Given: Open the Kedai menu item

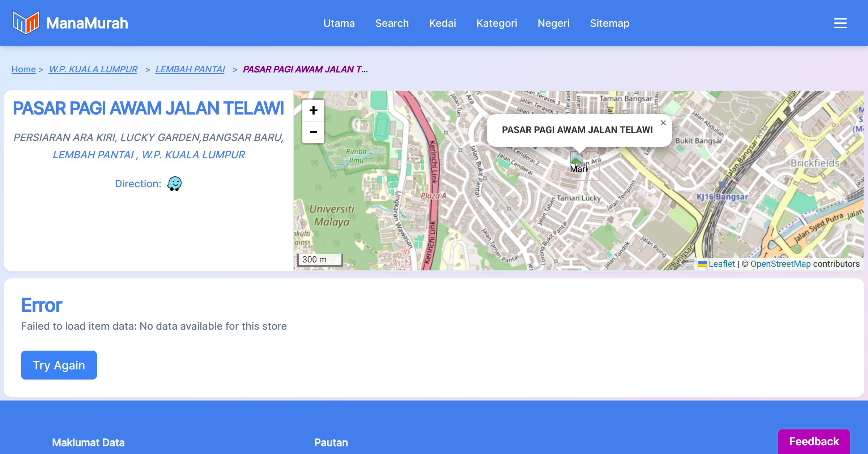Looking at the screenshot, I should [442, 23].
